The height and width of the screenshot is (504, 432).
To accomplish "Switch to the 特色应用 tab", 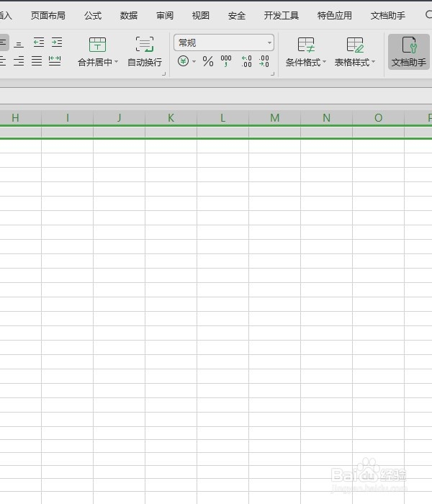I will click(x=335, y=15).
